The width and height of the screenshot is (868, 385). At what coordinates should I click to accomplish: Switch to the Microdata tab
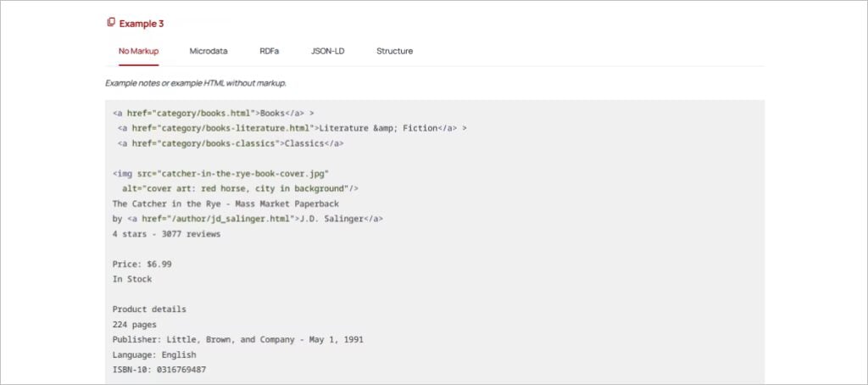coord(209,51)
